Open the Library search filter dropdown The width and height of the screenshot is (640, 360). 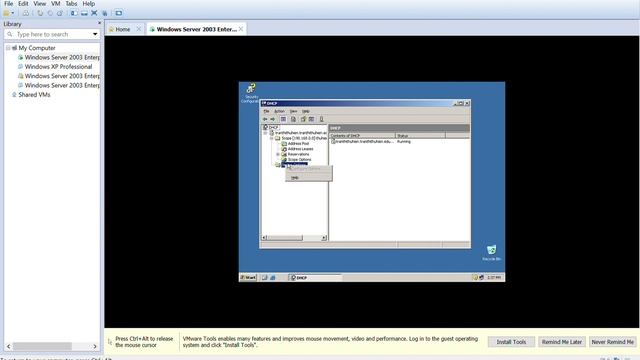pyautogui.click(x=95, y=34)
